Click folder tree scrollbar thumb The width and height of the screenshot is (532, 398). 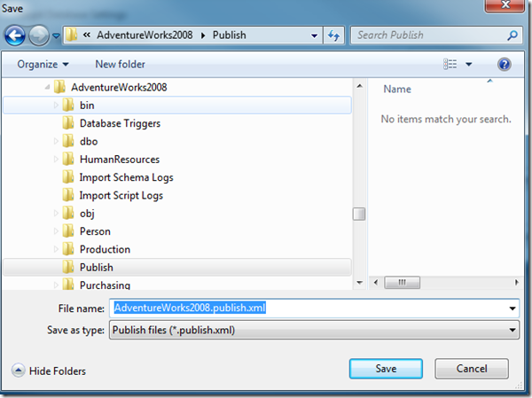point(359,215)
